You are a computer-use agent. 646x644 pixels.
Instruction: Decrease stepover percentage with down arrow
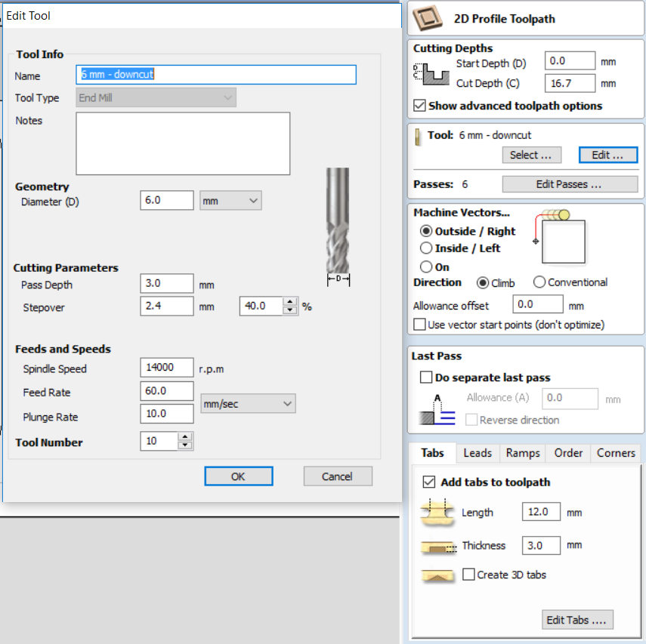coord(290,310)
